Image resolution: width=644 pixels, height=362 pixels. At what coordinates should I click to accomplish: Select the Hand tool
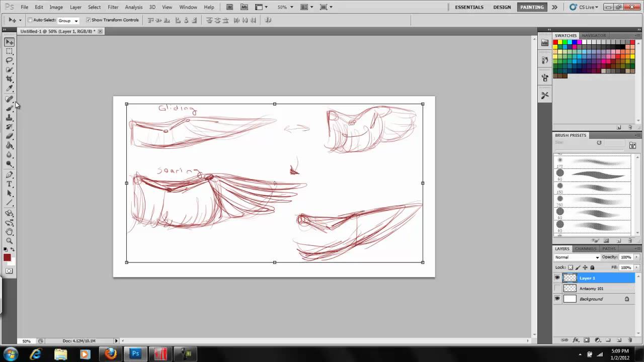click(x=9, y=232)
